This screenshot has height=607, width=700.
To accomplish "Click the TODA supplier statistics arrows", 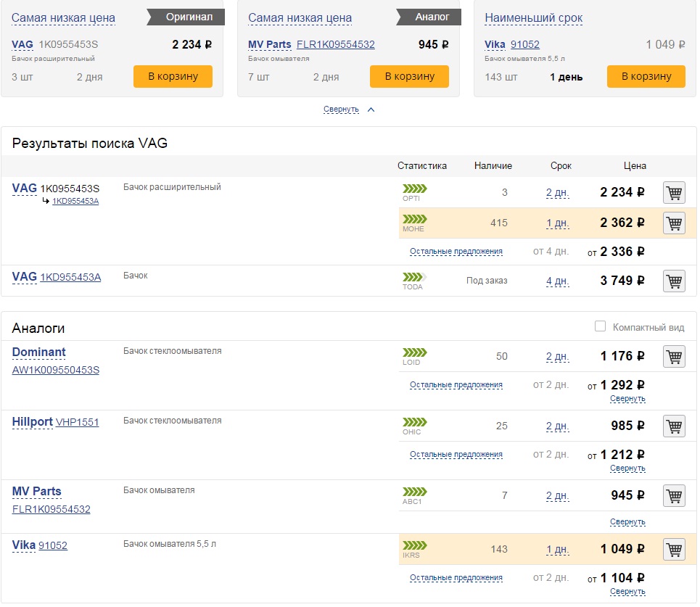I will pyautogui.click(x=415, y=277).
